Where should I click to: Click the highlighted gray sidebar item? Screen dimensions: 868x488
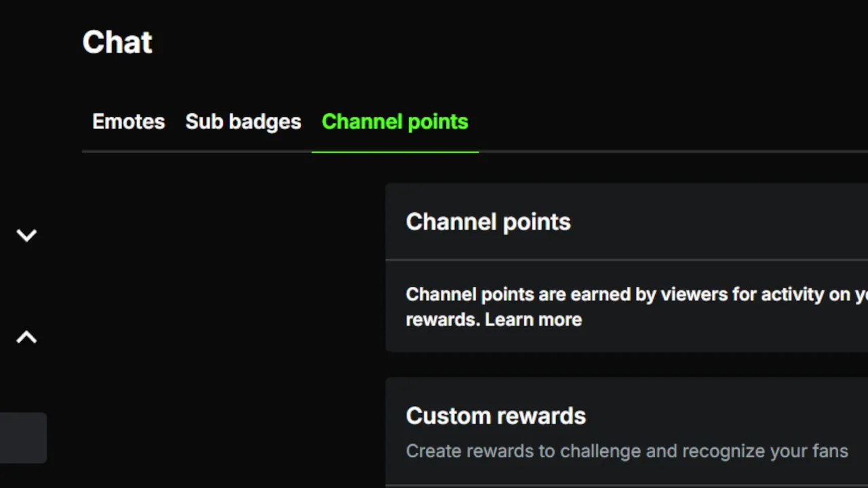23,438
